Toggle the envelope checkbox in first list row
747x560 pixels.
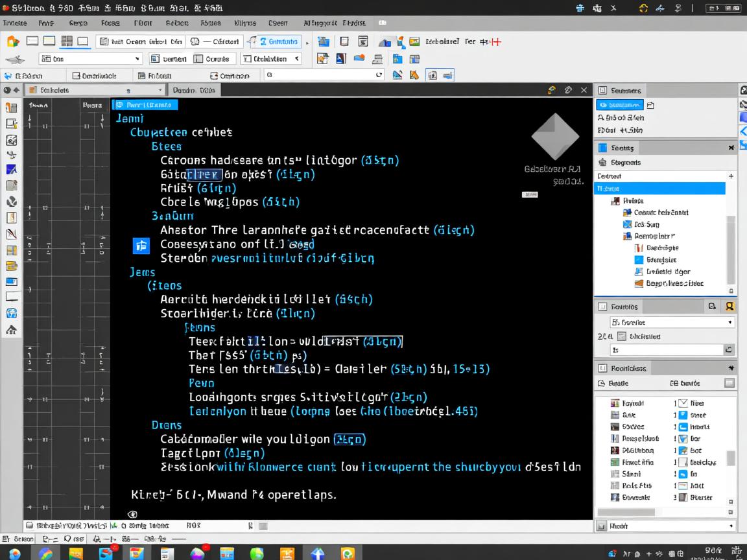tap(682, 403)
